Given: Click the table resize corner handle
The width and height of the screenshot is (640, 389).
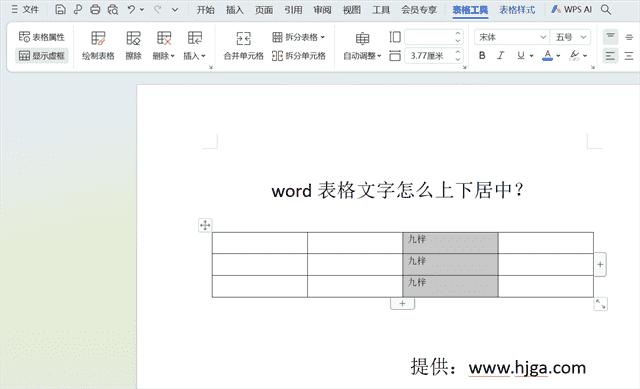Looking at the screenshot, I should [x=600, y=304].
